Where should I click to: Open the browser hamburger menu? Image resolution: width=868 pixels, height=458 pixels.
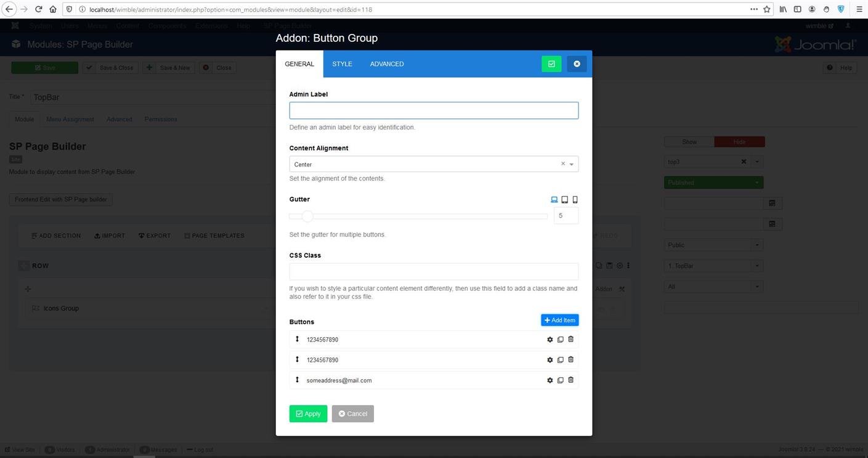click(x=859, y=9)
